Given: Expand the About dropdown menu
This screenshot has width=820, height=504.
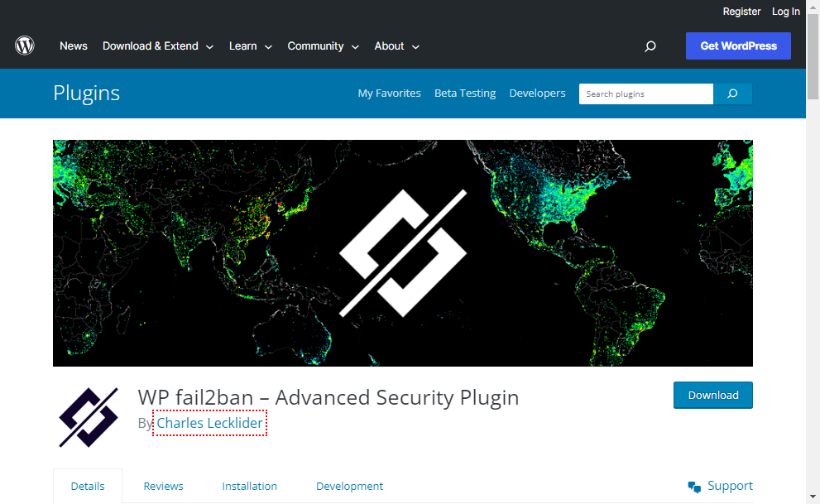Looking at the screenshot, I should (x=396, y=46).
